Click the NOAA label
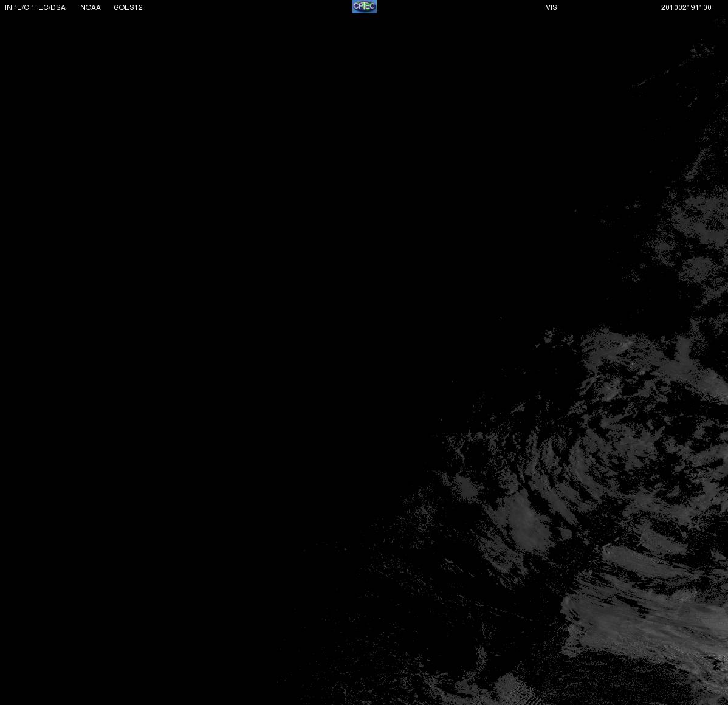 [91, 7]
